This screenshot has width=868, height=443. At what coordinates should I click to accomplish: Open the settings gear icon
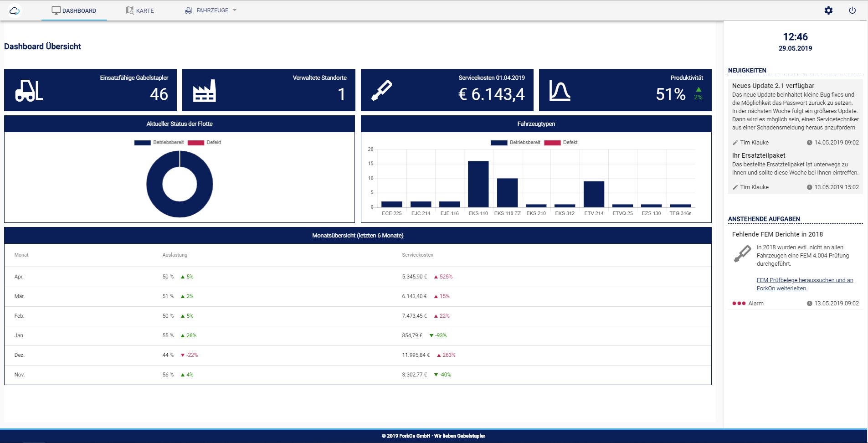tap(828, 10)
